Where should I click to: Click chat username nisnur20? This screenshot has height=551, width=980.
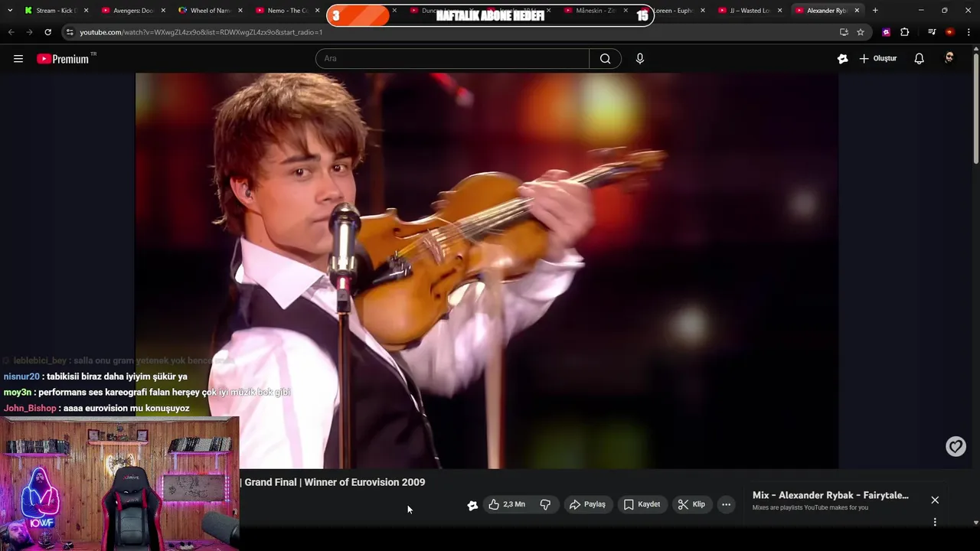coord(21,377)
